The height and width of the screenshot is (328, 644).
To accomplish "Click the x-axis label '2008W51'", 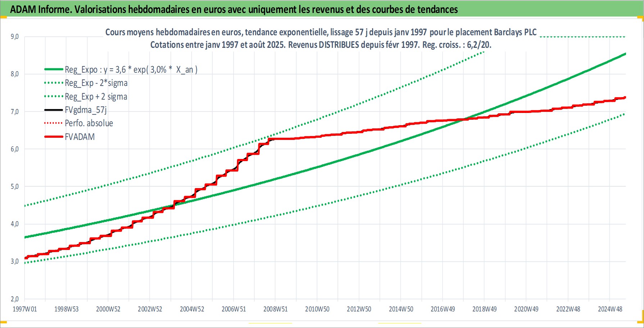I will click(x=275, y=309).
